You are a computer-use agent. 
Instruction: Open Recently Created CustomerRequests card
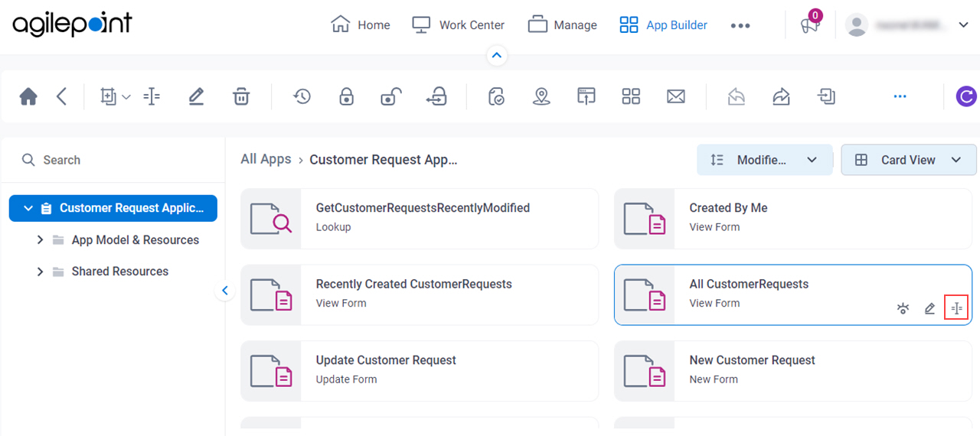[420, 295]
